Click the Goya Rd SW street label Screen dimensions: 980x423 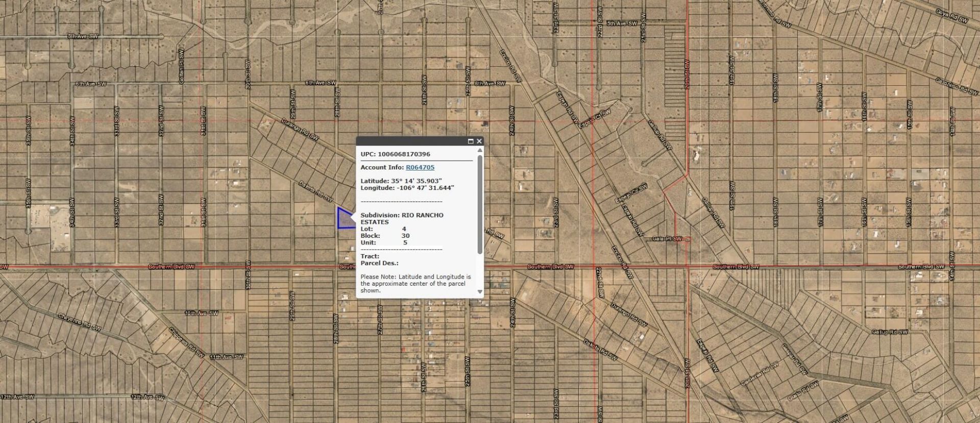[x=952, y=16]
